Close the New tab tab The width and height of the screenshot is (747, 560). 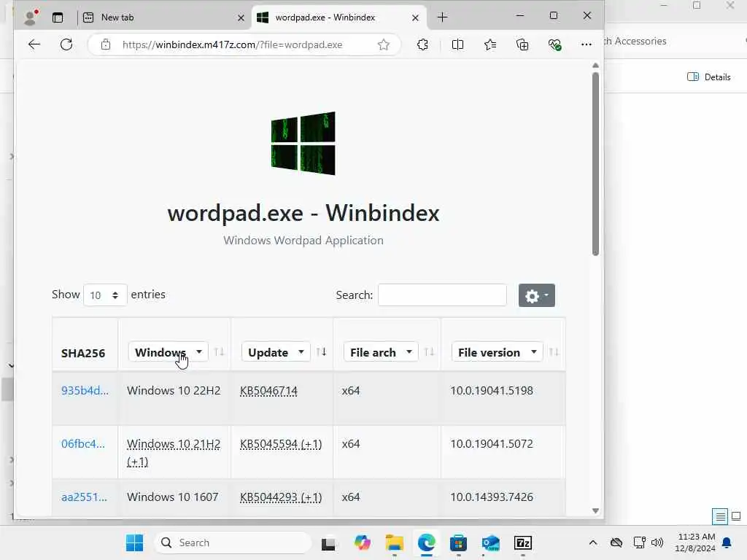point(241,17)
